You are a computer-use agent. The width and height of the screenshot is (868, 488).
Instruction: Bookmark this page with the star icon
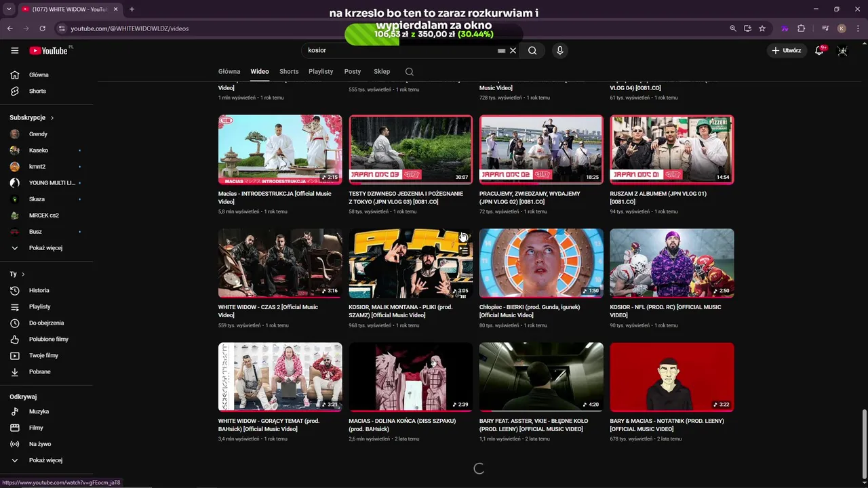[762, 28]
